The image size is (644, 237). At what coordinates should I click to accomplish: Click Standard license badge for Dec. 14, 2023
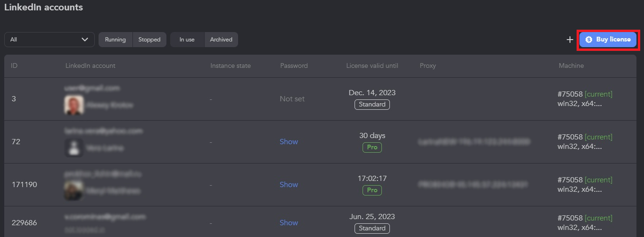pos(372,104)
